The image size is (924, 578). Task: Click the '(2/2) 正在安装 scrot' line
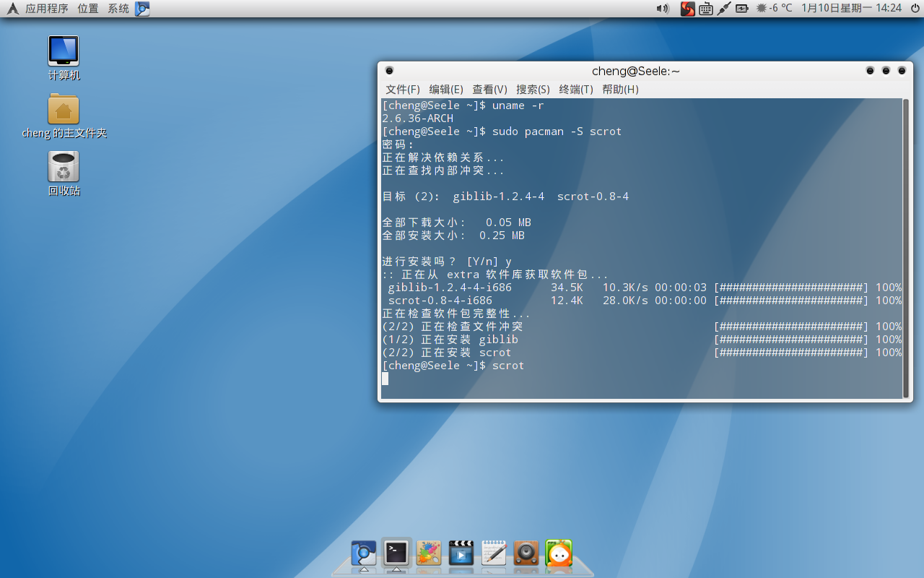[642, 353]
